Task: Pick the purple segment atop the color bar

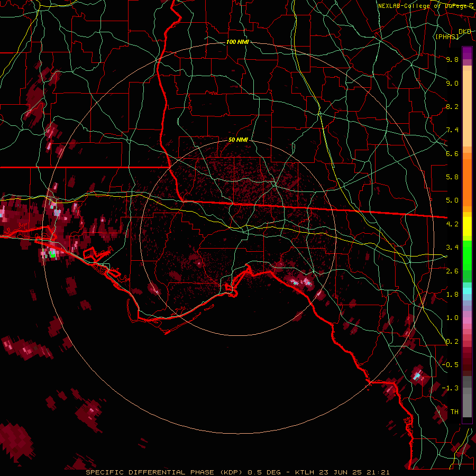Action: 467,53
